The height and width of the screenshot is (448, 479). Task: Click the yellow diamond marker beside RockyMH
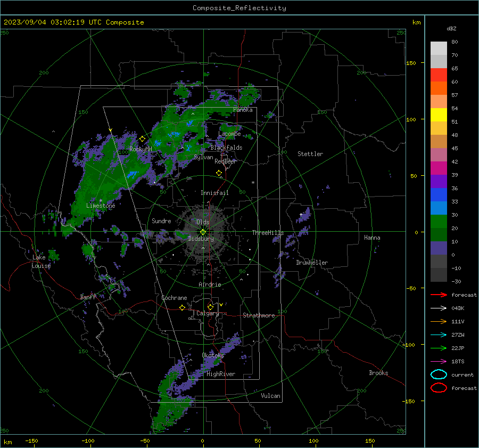(x=142, y=139)
